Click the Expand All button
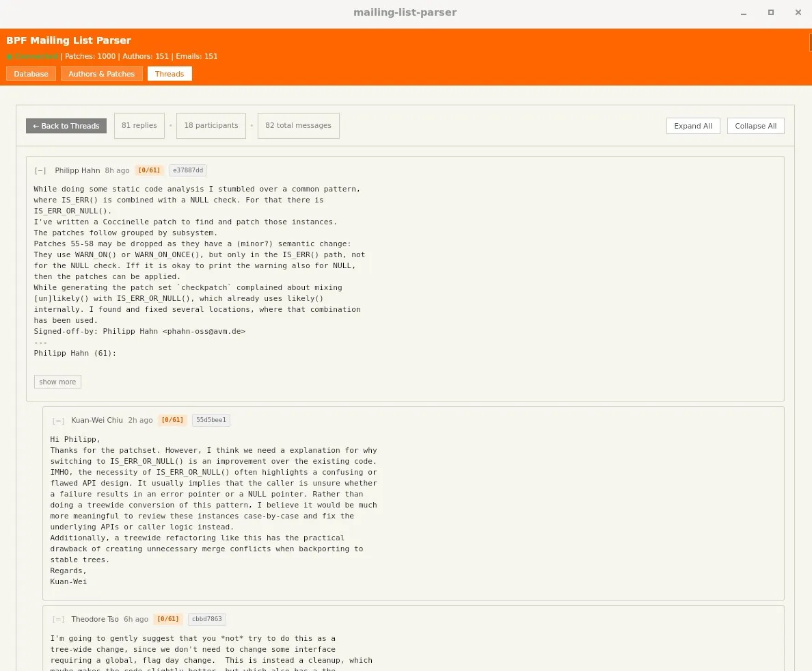The image size is (812, 671). point(692,126)
